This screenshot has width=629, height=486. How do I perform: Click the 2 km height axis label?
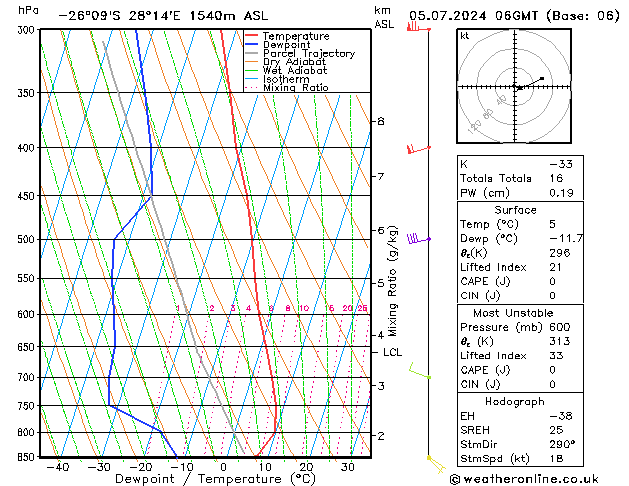[x=381, y=435]
